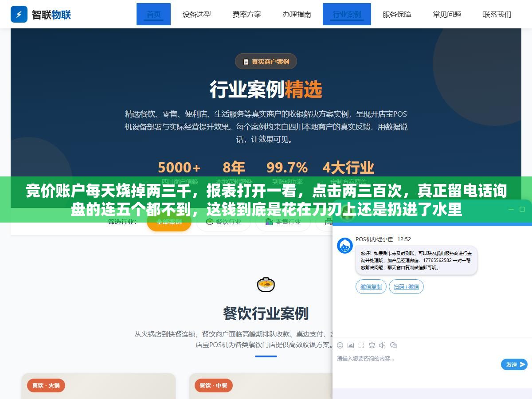Open 服务保障 navigation item
Image resolution: width=532 pixels, height=399 pixels.
(397, 14)
